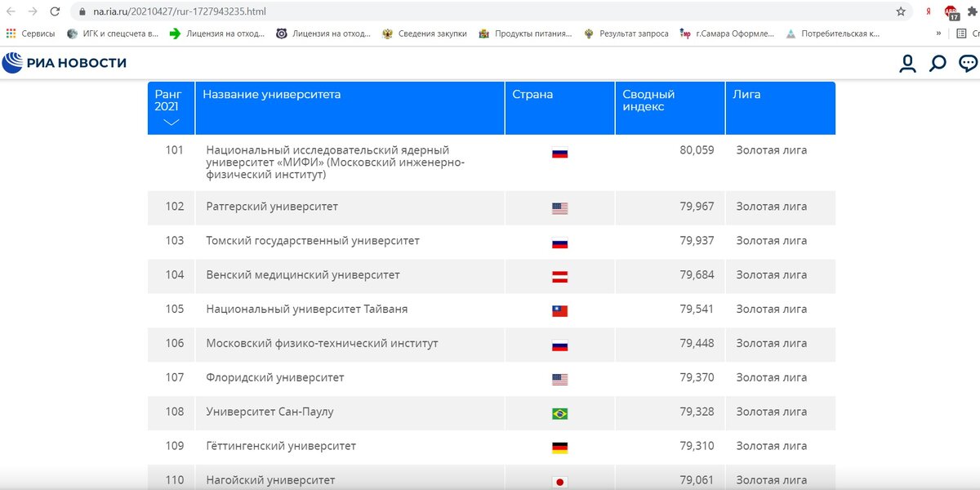Open Результат запроса bookmark

[626, 33]
